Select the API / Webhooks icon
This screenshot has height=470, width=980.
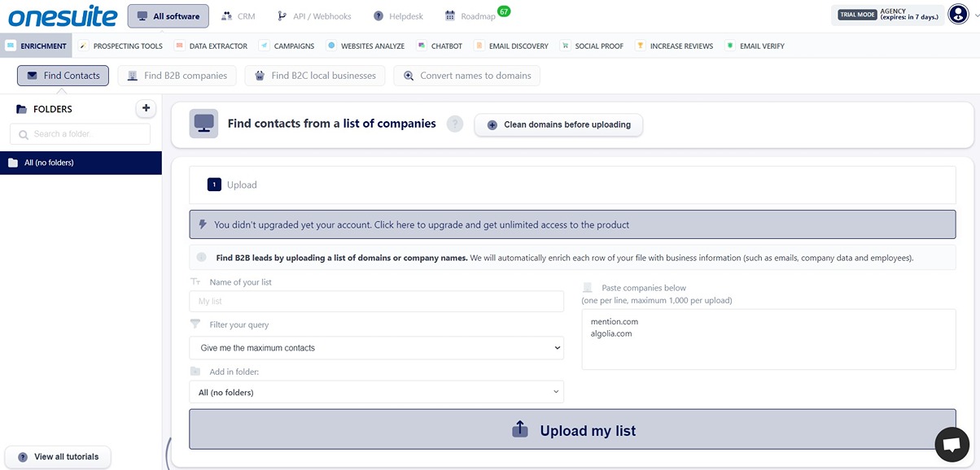(282, 14)
